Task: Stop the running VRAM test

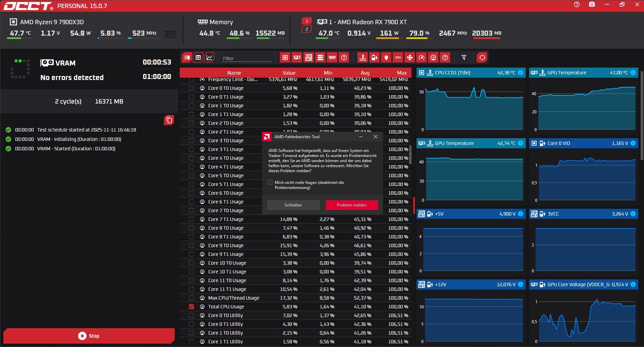Action: click(89, 336)
